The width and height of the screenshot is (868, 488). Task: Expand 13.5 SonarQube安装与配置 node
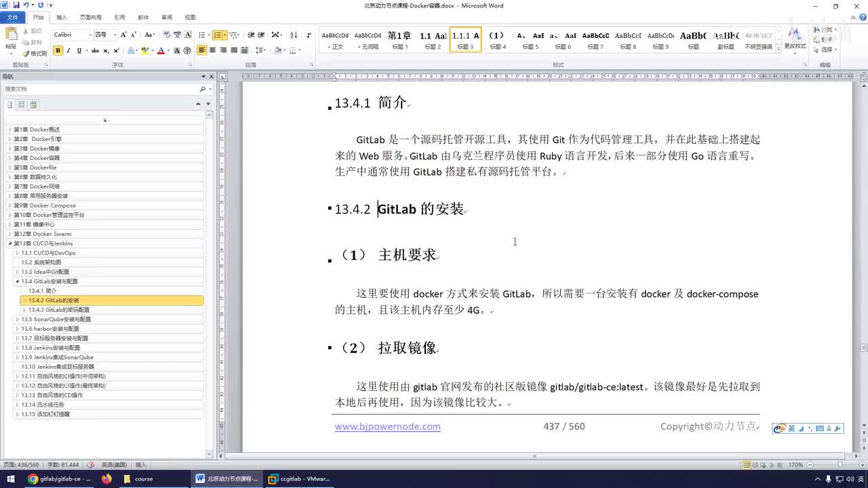[17, 319]
